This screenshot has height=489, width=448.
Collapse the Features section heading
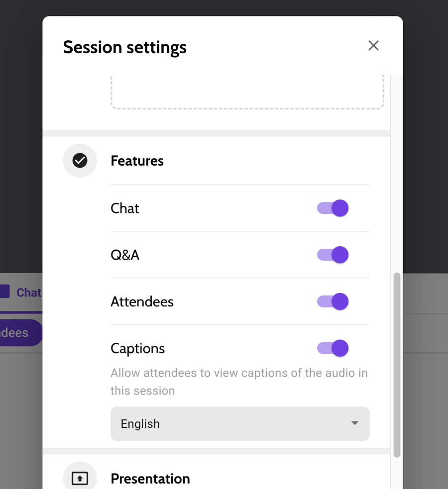pos(137,160)
